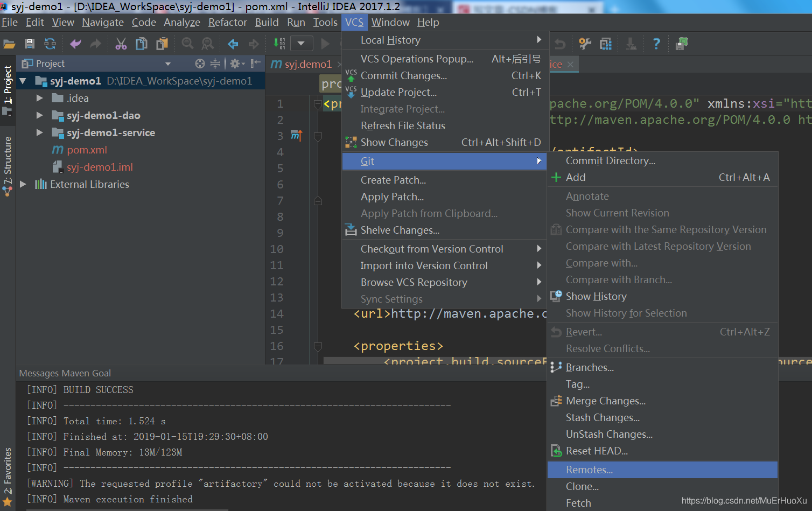Viewport: 812px width, 511px height.
Task: Click the Maven gutter icon on line 3
Action: tap(297, 135)
